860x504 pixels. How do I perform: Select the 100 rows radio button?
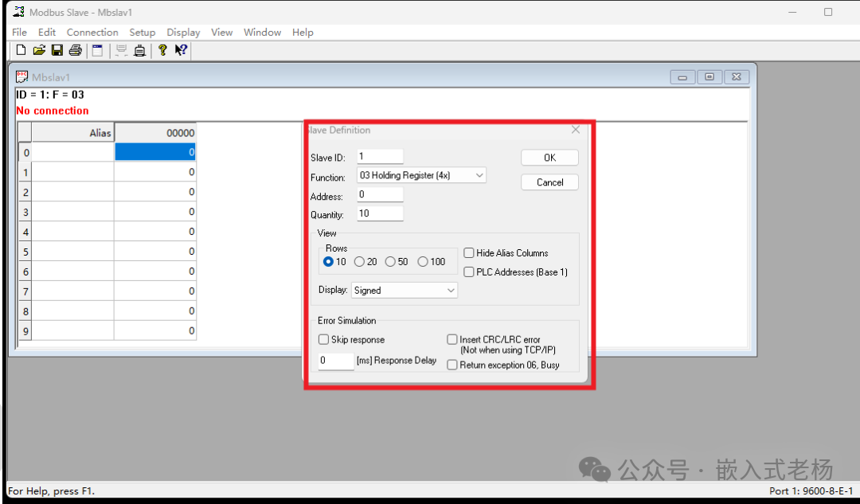[x=422, y=262]
